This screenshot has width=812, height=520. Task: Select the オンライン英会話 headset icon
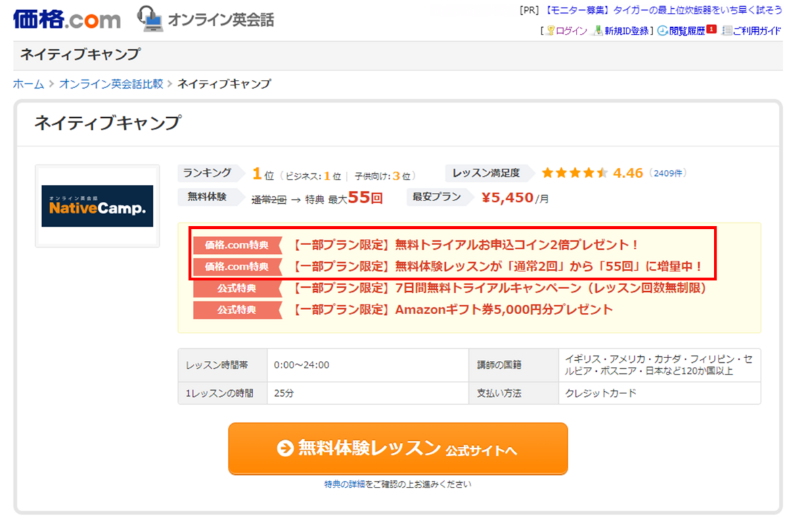tap(150, 19)
